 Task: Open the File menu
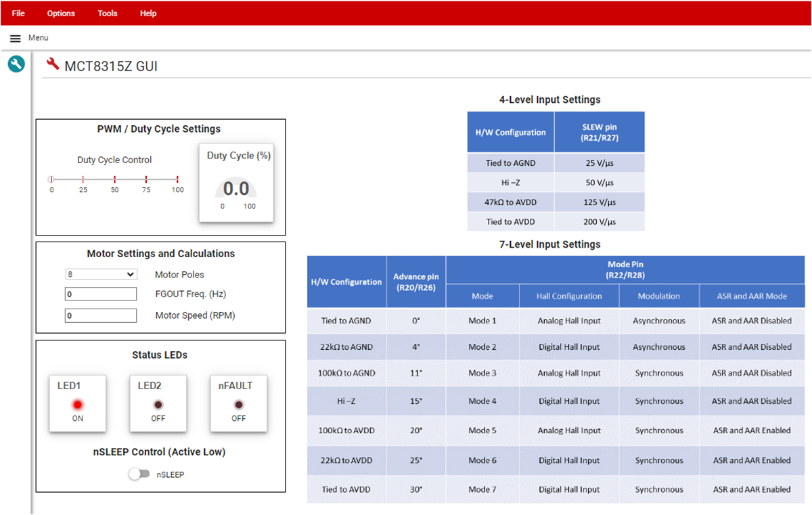pyautogui.click(x=18, y=14)
